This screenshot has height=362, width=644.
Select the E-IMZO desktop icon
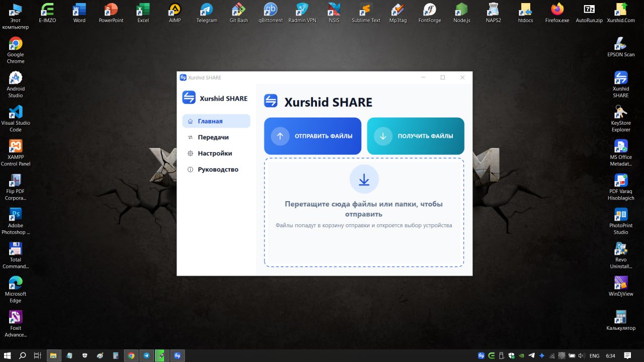(47, 13)
